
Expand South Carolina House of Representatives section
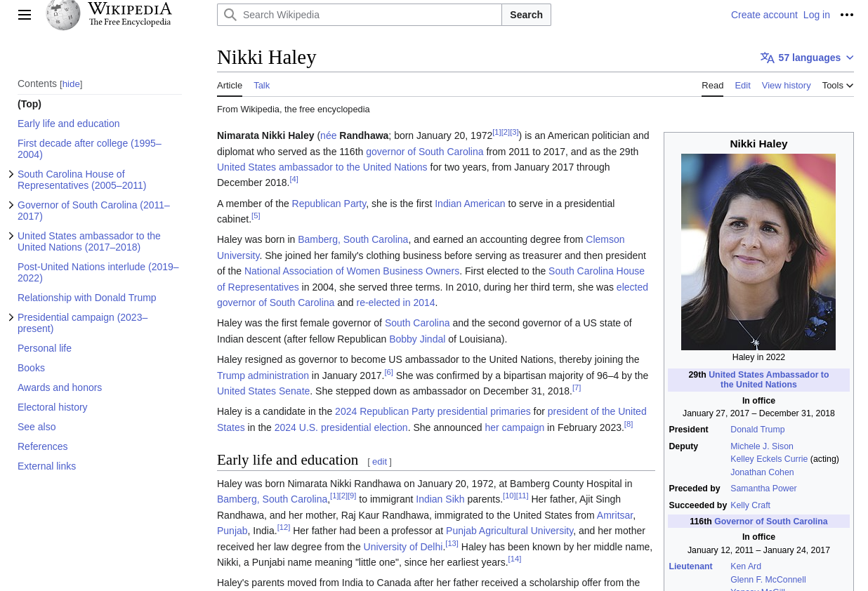point(11,174)
